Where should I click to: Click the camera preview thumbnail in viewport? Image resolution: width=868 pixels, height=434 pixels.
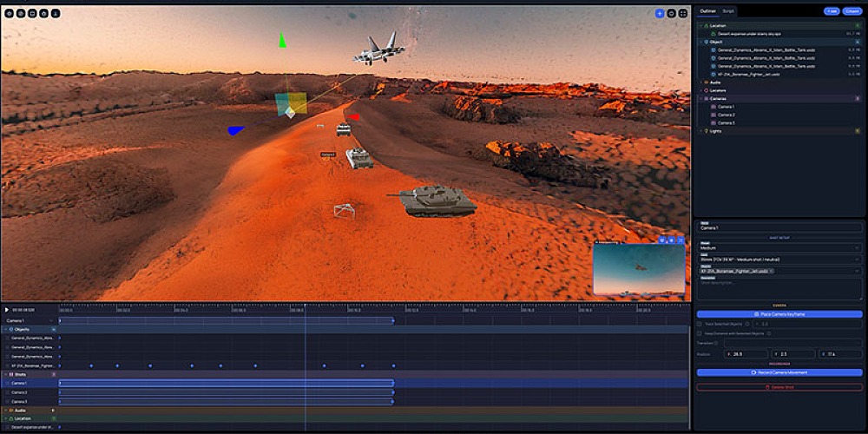click(x=639, y=270)
